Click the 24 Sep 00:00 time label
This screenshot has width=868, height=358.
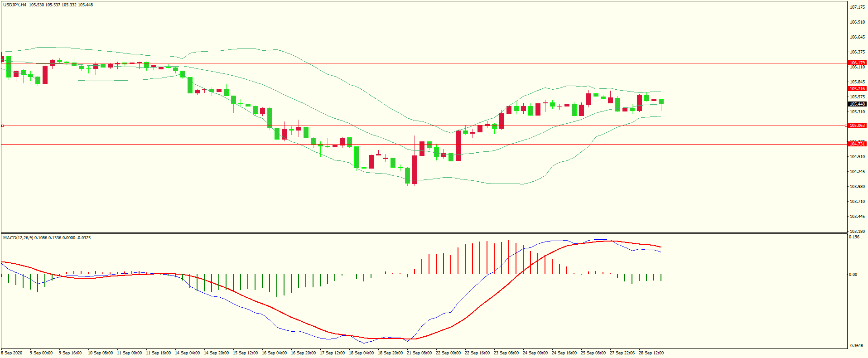click(x=535, y=353)
